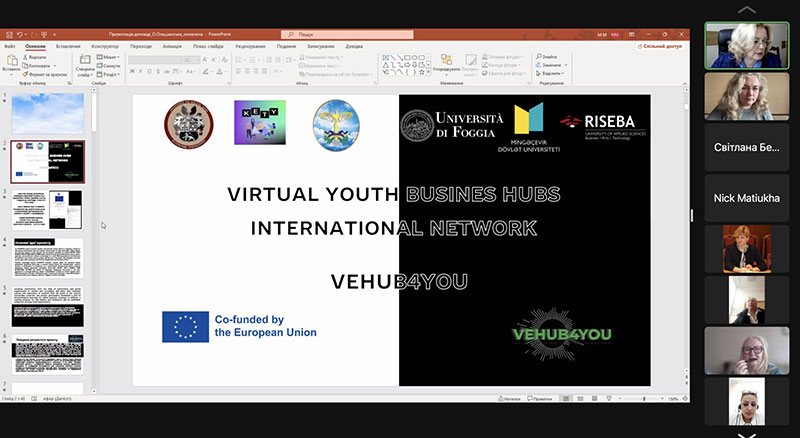Screen dimensions: 800x438
Task: Select Світлана Бе... participant tile
Action: pos(746,148)
